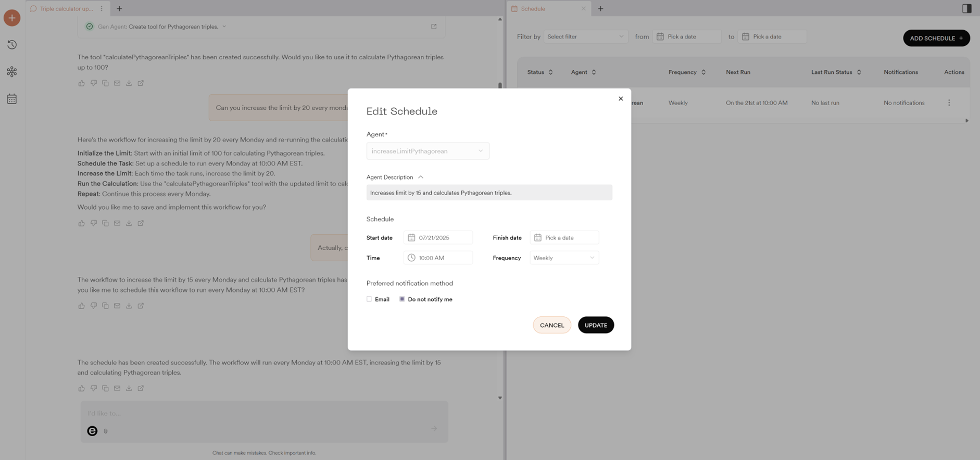The height and width of the screenshot is (460, 980).
Task: Thumbs down the tool created successfully message
Action: [94, 83]
